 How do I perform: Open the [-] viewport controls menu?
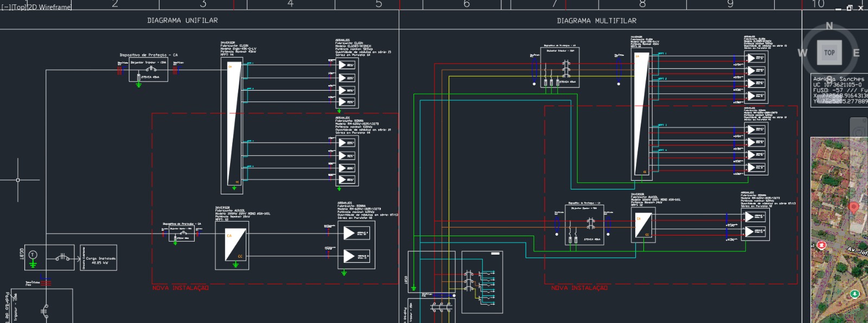pos(6,7)
